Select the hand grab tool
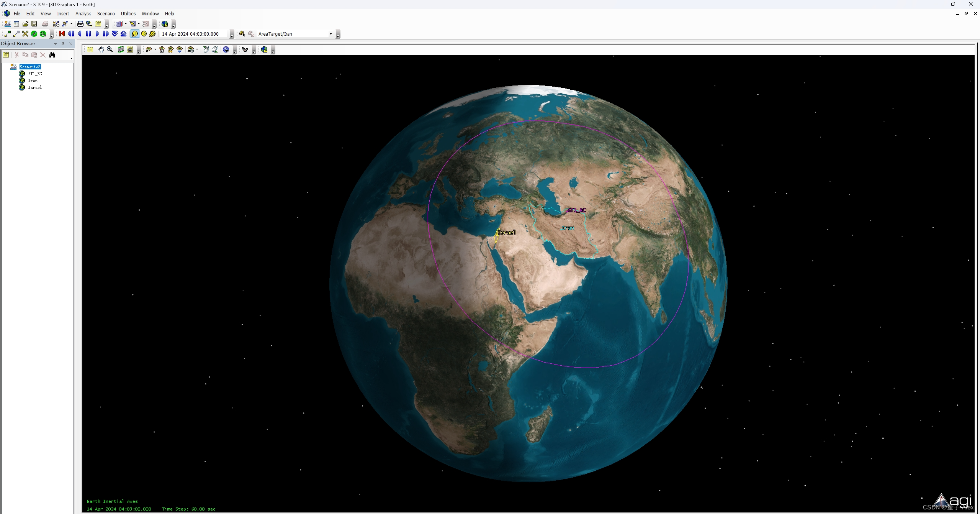Image resolution: width=980 pixels, height=514 pixels. [x=101, y=49]
